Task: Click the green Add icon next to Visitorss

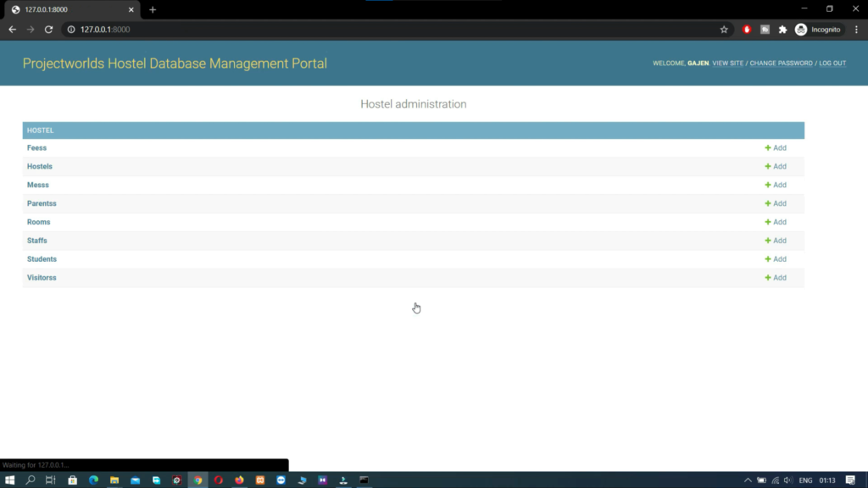Action: pyautogui.click(x=775, y=278)
